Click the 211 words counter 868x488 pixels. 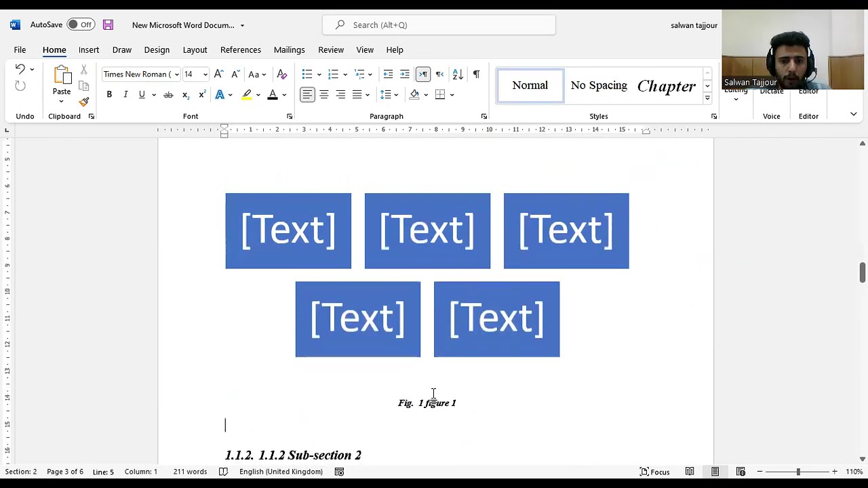point(191,472)
